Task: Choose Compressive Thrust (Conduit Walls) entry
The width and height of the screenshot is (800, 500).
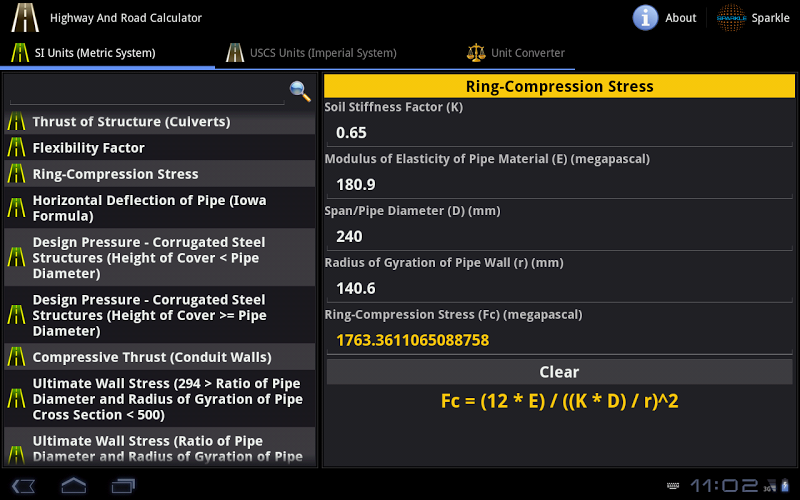Action: point(152,357)
